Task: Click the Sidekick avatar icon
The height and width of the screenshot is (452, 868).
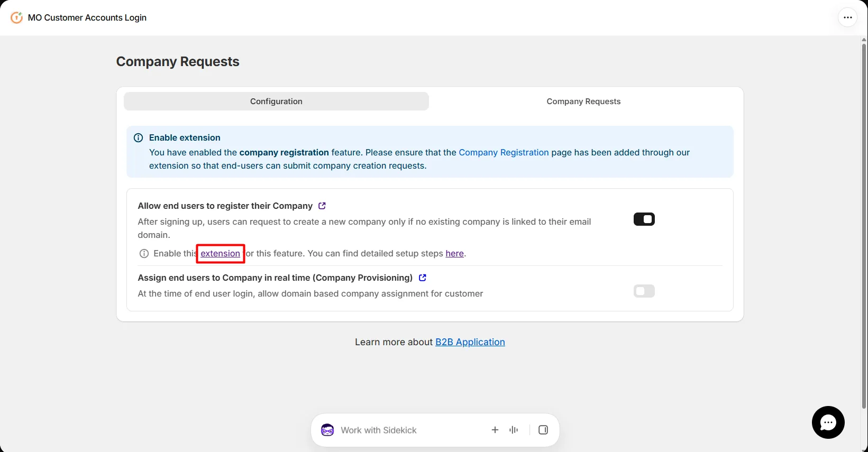Action: pos(327,430)
